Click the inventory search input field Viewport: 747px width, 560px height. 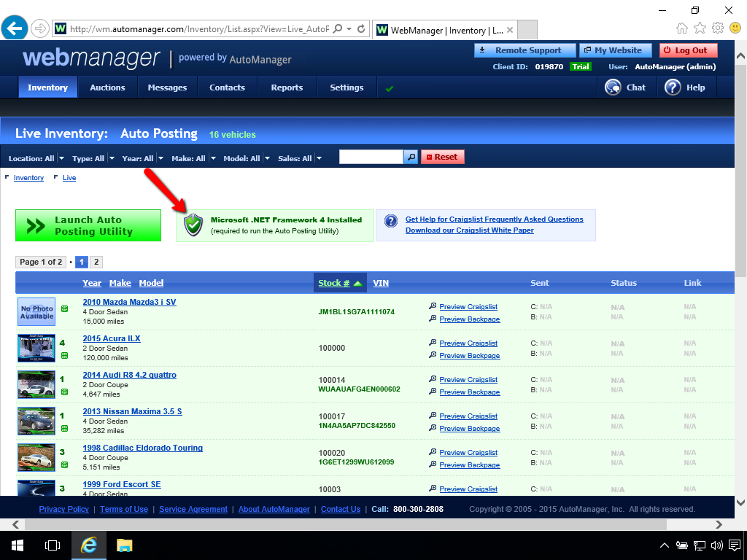coord(371,157)
